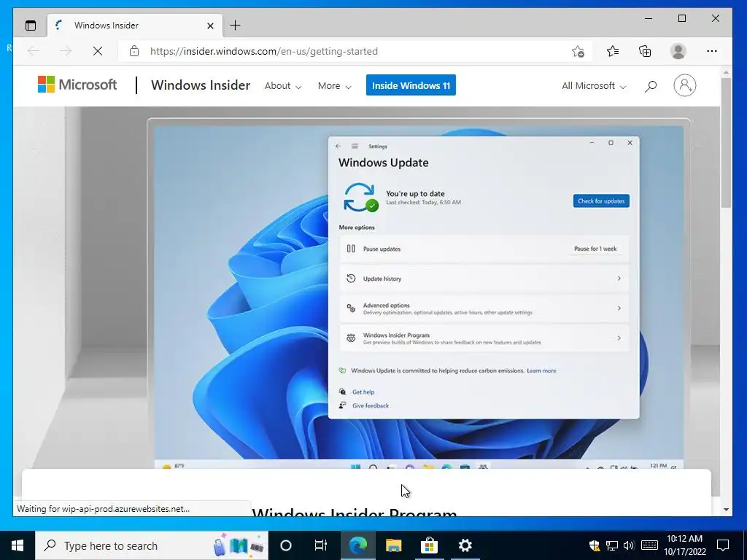This screenshot has height=560, width=747.
Task: Open the Favorites list icon
Action: (613, 51)
